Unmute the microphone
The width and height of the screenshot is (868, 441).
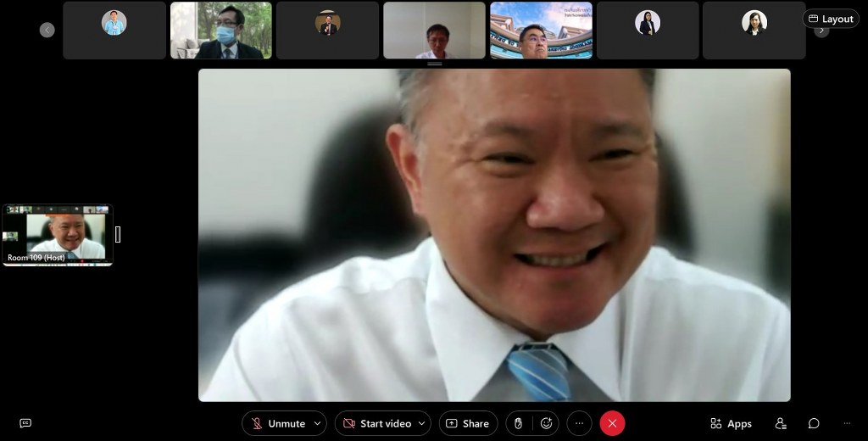pyautogui.click(x=278, y=423)
